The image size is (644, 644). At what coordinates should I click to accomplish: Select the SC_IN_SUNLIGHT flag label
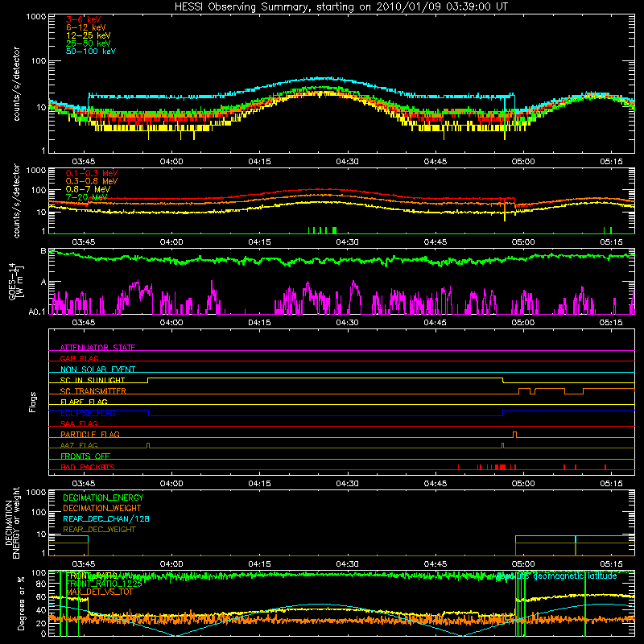pyautogui.click(x=93, y=380)
